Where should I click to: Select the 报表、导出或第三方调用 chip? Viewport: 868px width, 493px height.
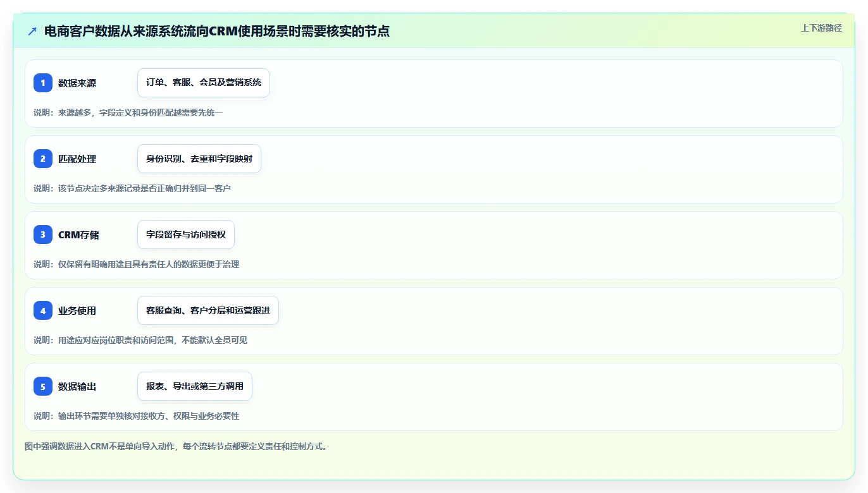tap(195, 386)
